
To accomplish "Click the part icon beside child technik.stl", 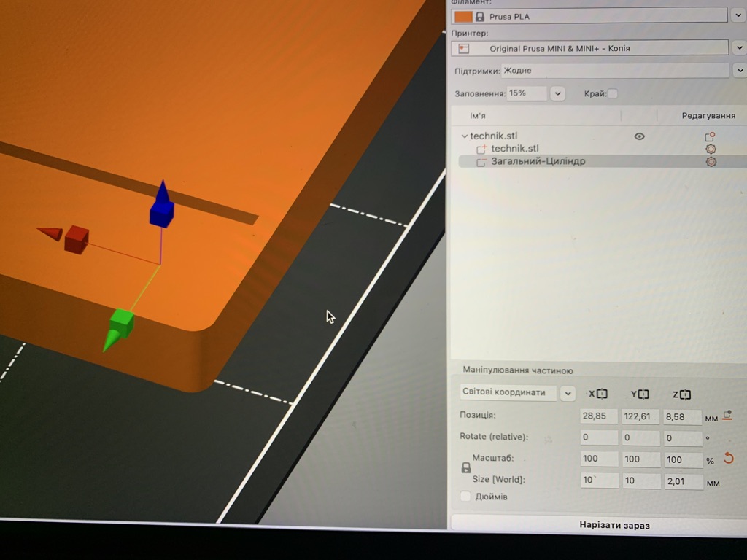I will coord(481,149).
